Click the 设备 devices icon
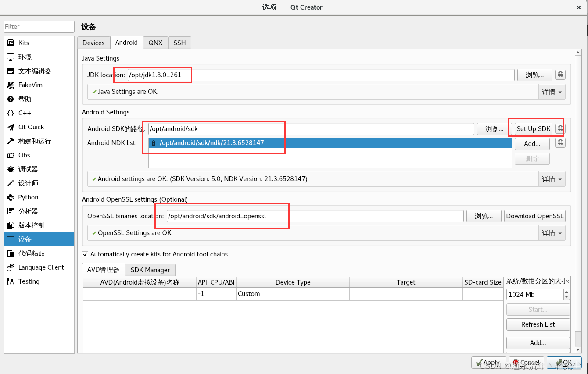The width and height of the screenshot is (588, 374). pos(11,239)
